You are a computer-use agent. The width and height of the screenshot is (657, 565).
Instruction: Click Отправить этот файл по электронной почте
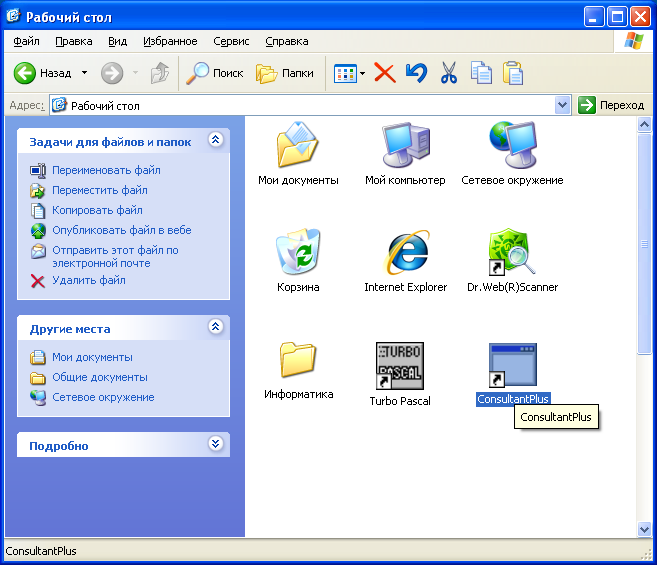[x=115, y=257]
